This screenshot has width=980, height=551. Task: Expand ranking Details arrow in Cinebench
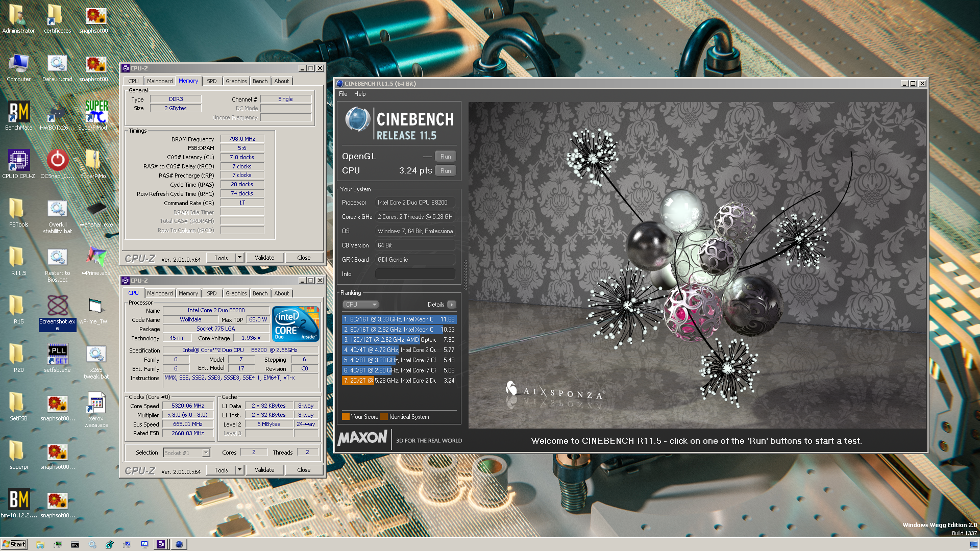[451, 305]
